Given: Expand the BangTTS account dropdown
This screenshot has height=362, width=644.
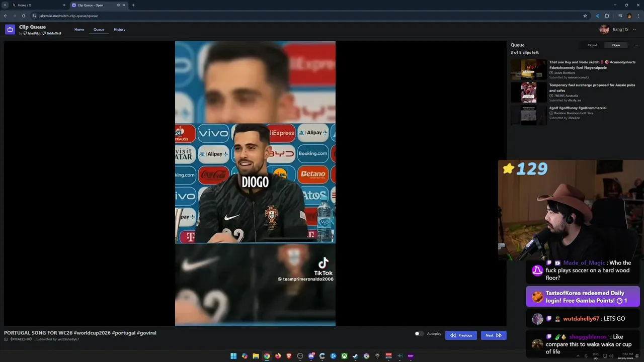Looking at the screenshot, I should tap(634, 30).
